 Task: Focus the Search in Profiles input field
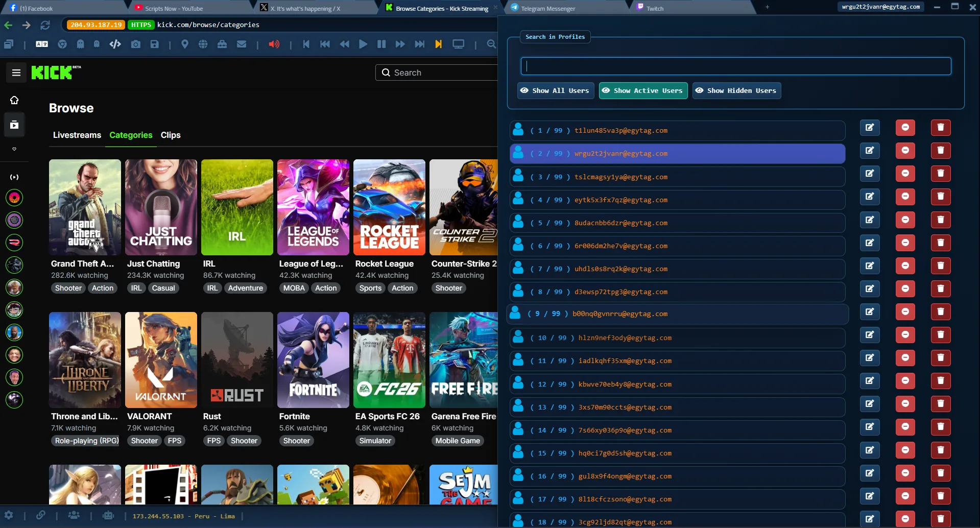coord(736,66)
